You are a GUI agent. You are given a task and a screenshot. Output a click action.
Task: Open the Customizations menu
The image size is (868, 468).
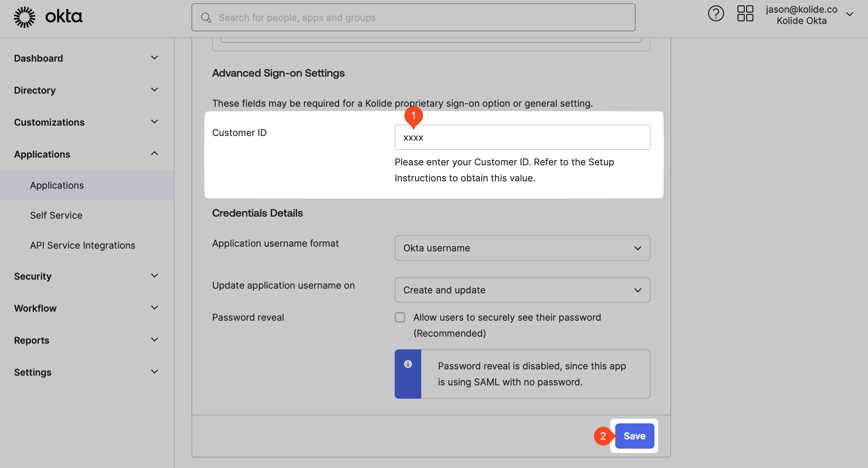(49, 122)
